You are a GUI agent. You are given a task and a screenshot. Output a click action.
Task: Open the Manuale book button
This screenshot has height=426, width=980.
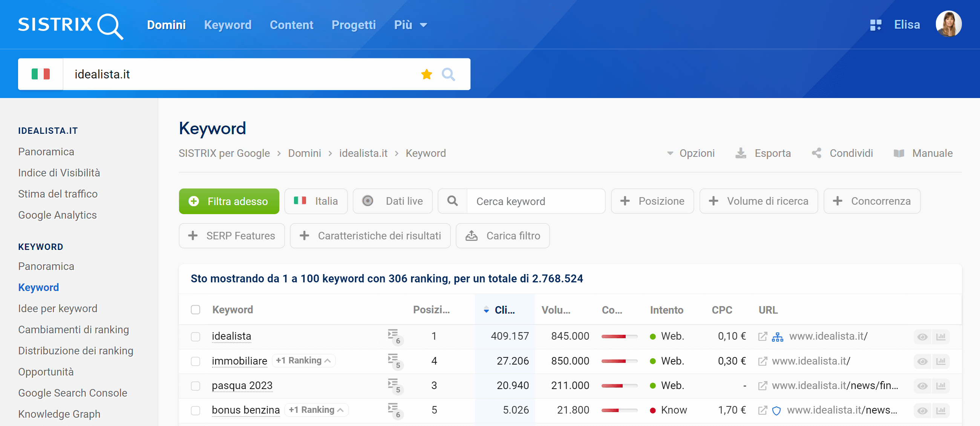click(x=923, y=153)
